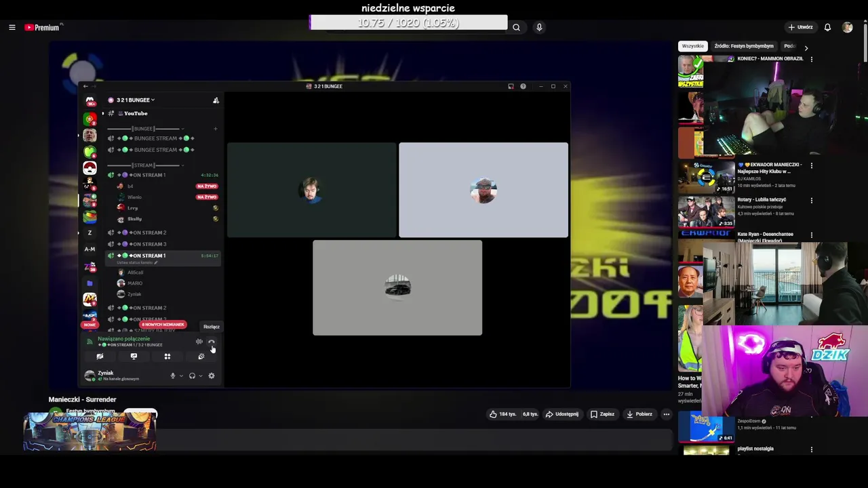Open the Rotary - Lubiła tańczyć thumbnail
868x488 pixels.
pos(706,212)
